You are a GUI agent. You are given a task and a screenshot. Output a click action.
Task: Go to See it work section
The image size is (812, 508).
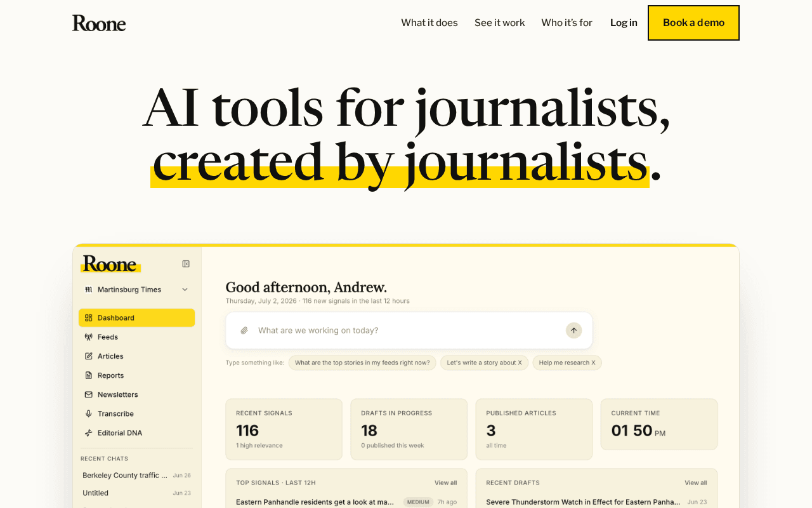point(500,23)
